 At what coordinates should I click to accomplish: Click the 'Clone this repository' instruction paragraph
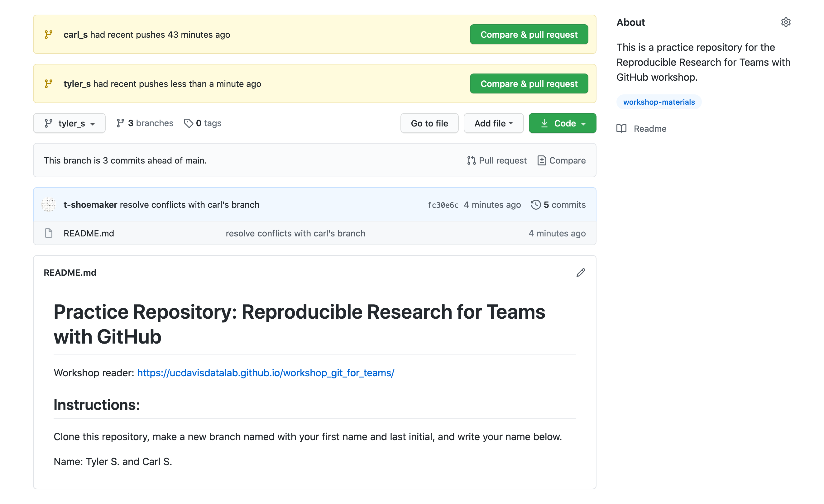coord(308,437)
